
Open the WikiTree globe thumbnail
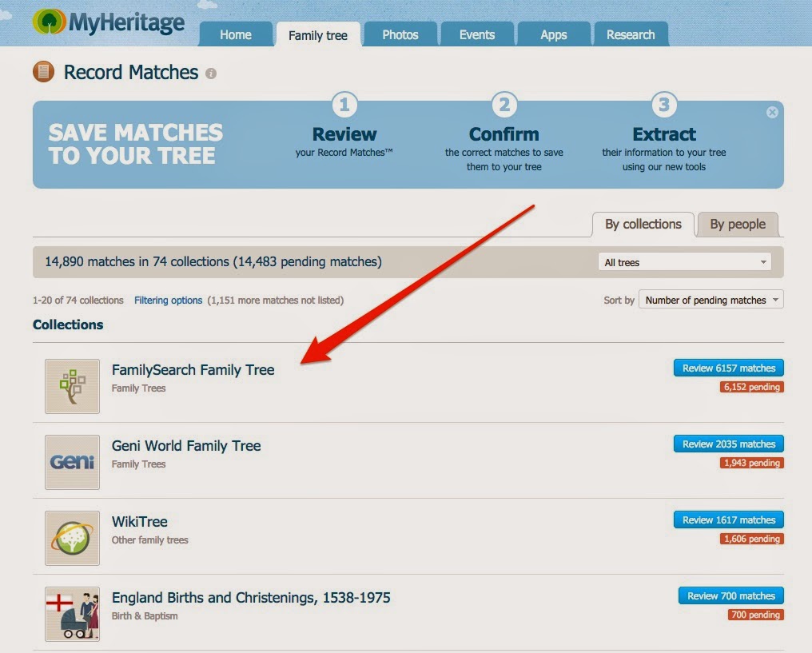pos(72,538)
